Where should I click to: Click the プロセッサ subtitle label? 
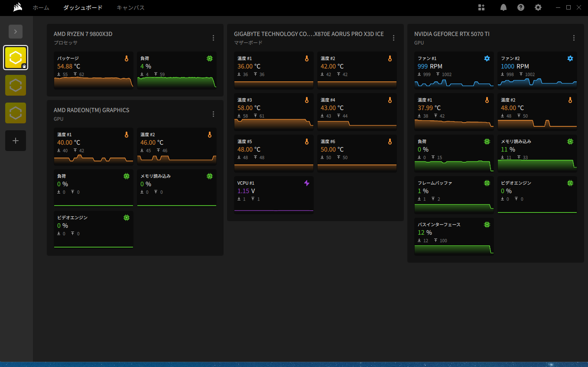[65, 43]
